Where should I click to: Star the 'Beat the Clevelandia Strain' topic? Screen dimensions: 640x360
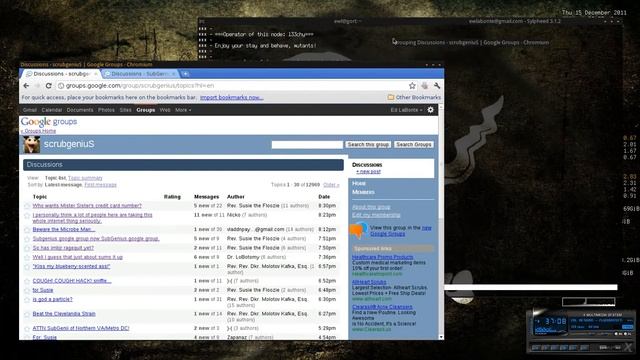(27, 314)
